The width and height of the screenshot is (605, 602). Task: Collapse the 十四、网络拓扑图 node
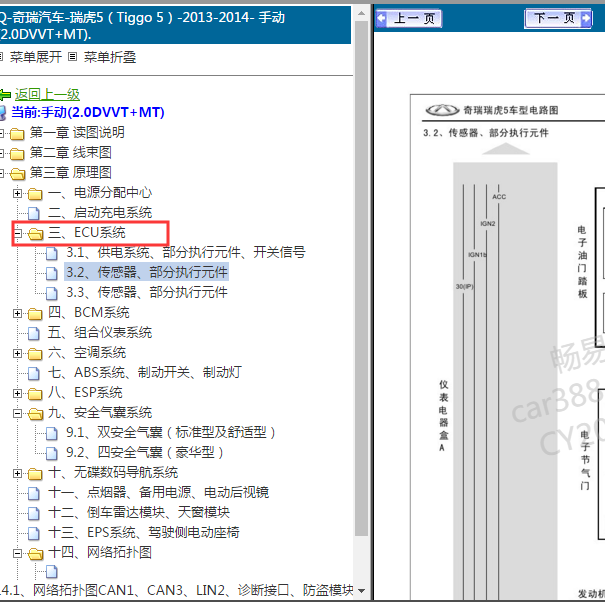coord(17,554)
